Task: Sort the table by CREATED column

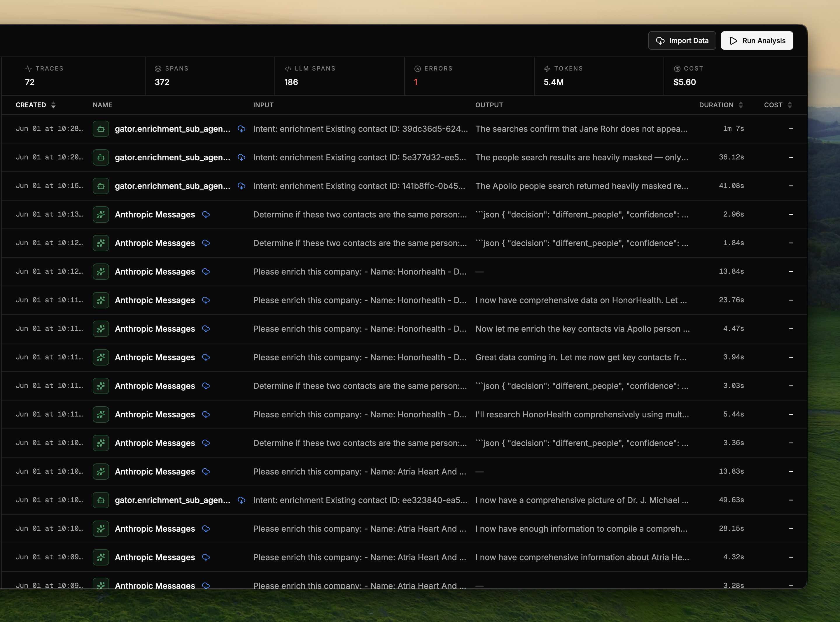Action: tap(35, 105)
